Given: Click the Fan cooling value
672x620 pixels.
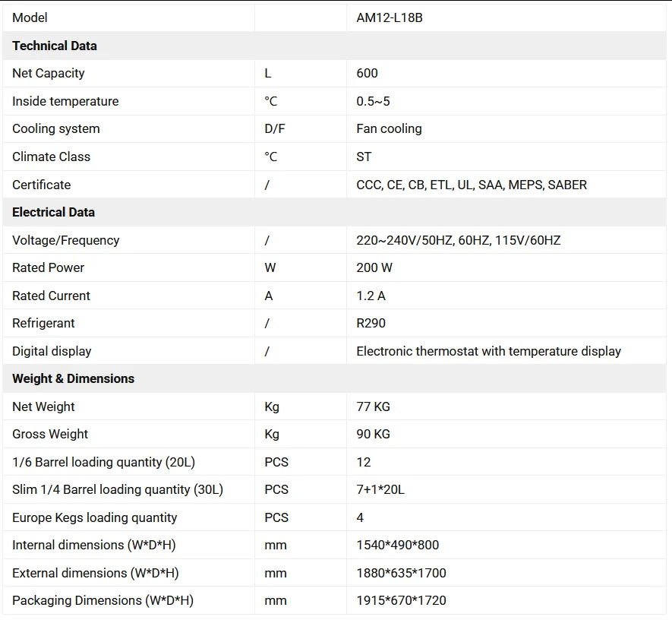Looking at the screenshot, I should tap(389, 128).
